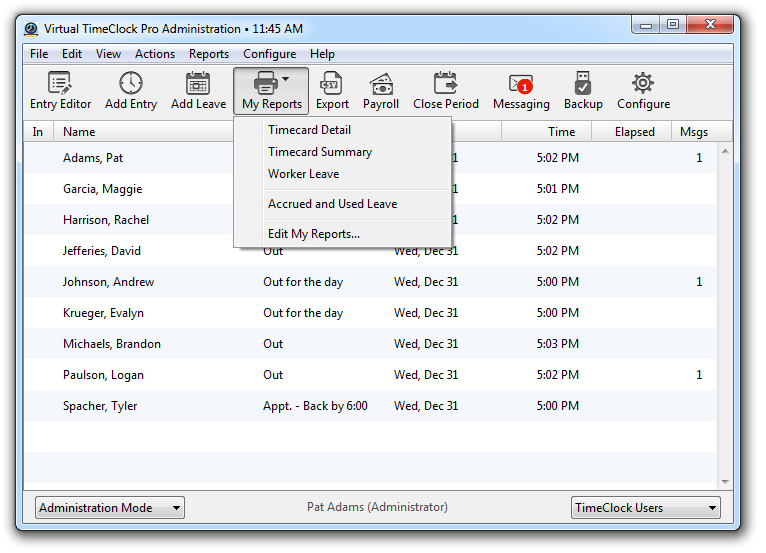Screen dimensions: 766x553
Task: Open the Administration Mode dropdown
Action: click(109, 508)
